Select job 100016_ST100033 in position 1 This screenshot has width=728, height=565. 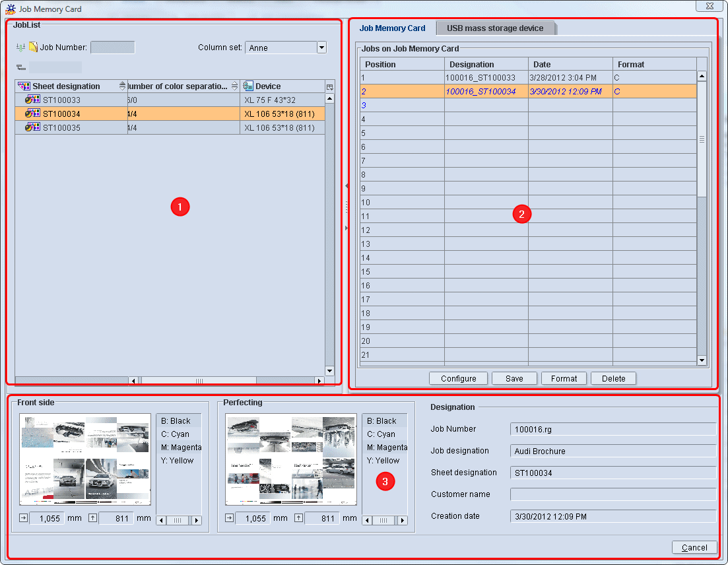[486, 77]
